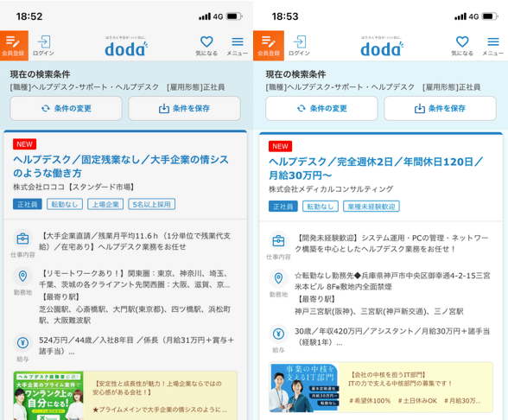The width and height of the screenshot is (508, 420).
Task: Tap 転勤なし tag on メディカルコンサルティング card
Action: coord(321,207)
